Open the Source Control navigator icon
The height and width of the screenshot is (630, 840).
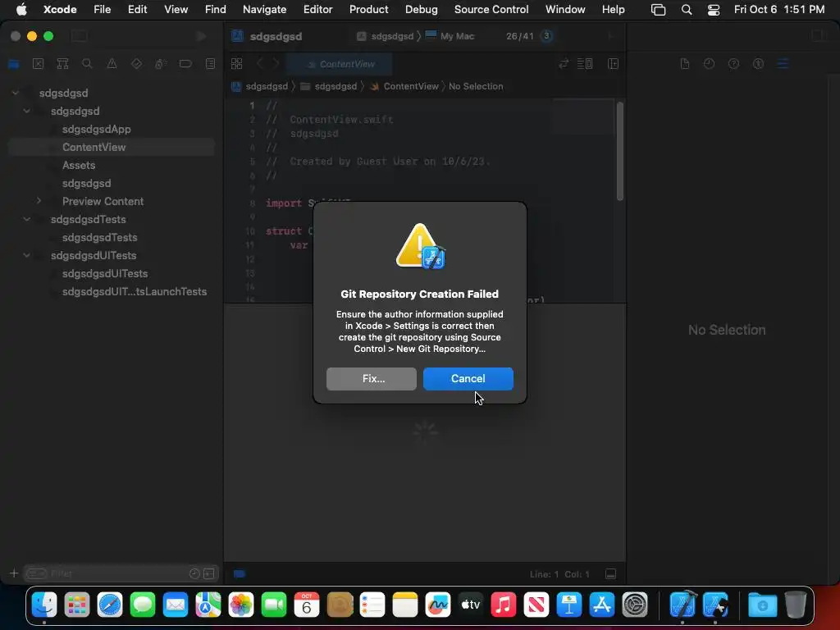click(38, 64)
